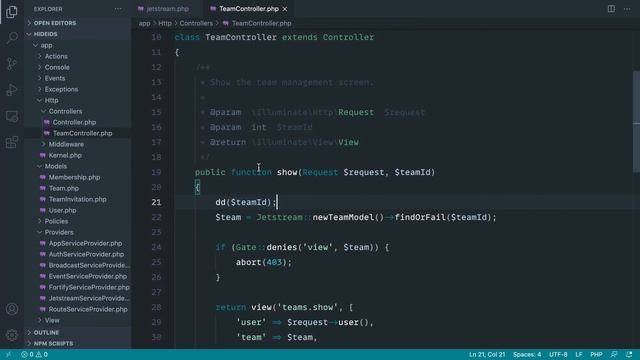Open notifications bell in status bar
The width and height of the screenshot is (640, 360).
[629, 354]
